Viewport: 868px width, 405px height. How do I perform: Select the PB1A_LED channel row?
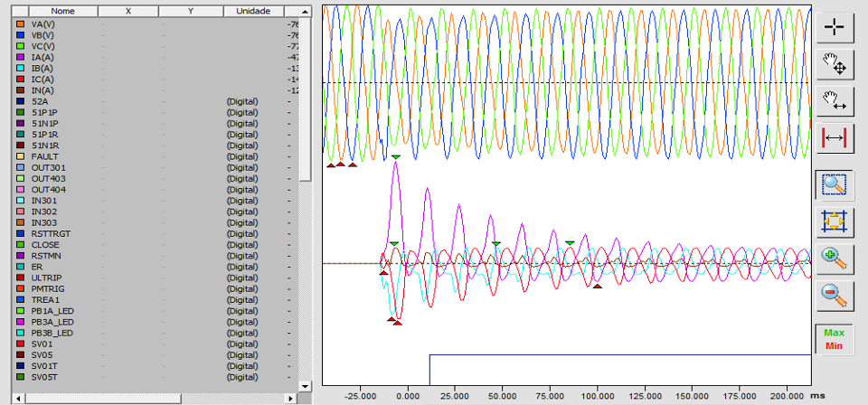coord(155,311)
